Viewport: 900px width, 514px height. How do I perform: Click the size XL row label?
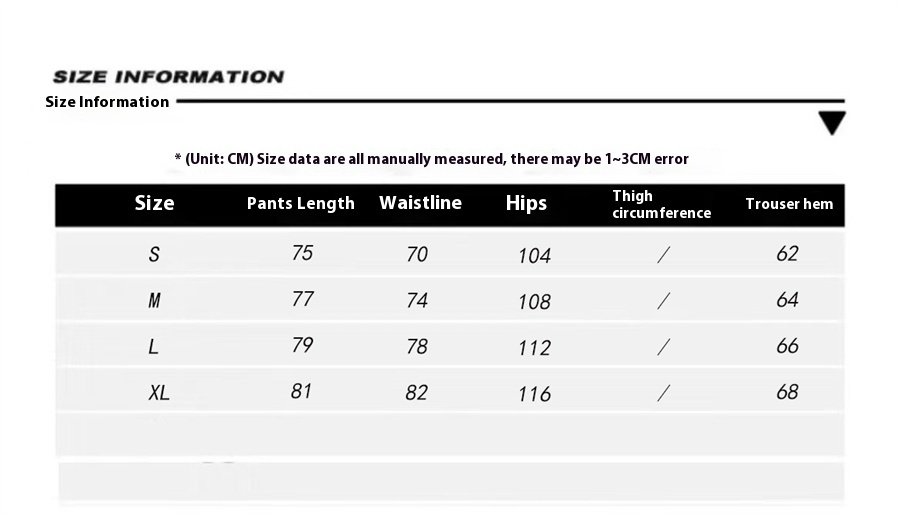point(158,393)
